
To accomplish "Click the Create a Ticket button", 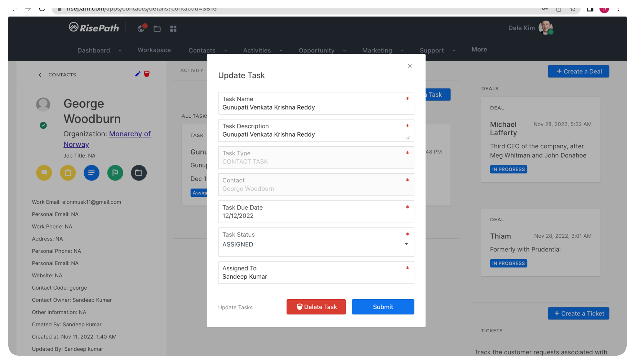I will tap(579, 314).
